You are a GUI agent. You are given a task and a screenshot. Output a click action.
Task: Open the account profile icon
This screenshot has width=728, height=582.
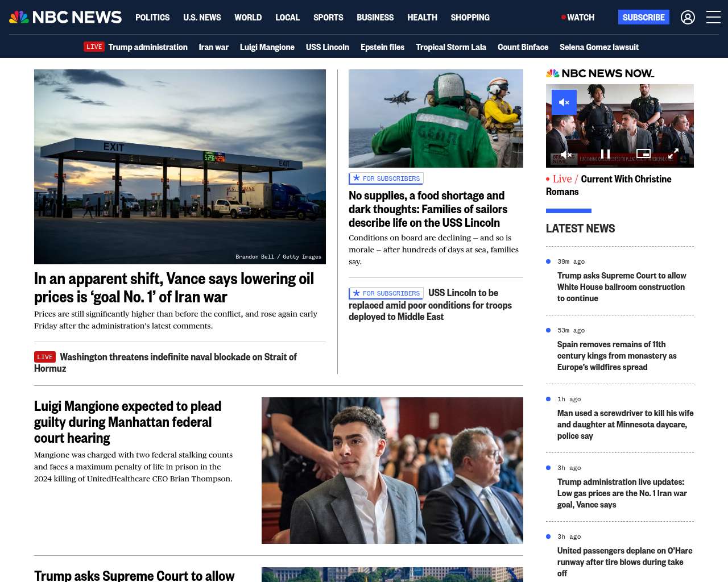[x=688, y=18]
